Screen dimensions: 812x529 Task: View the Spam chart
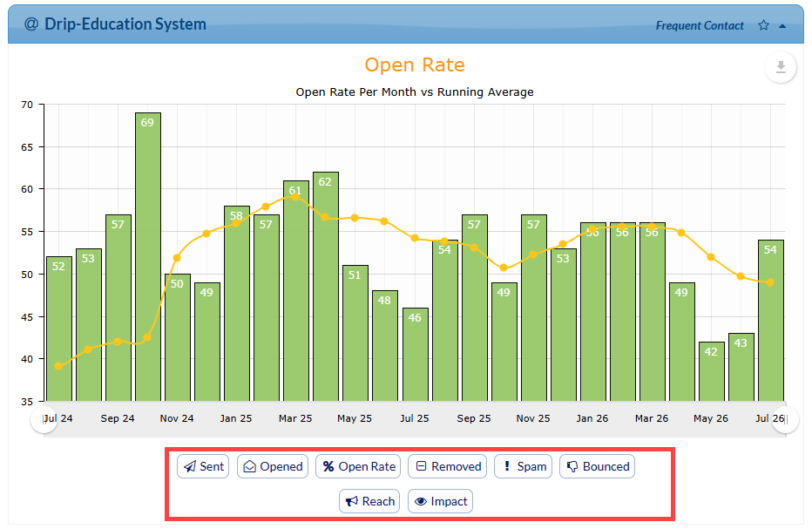(x=523, y=466)
